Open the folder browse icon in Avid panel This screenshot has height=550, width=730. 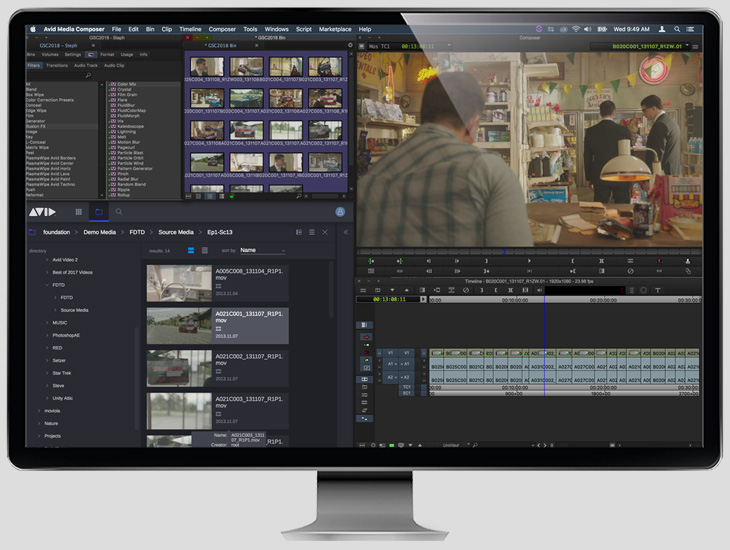tap(98, 212)
